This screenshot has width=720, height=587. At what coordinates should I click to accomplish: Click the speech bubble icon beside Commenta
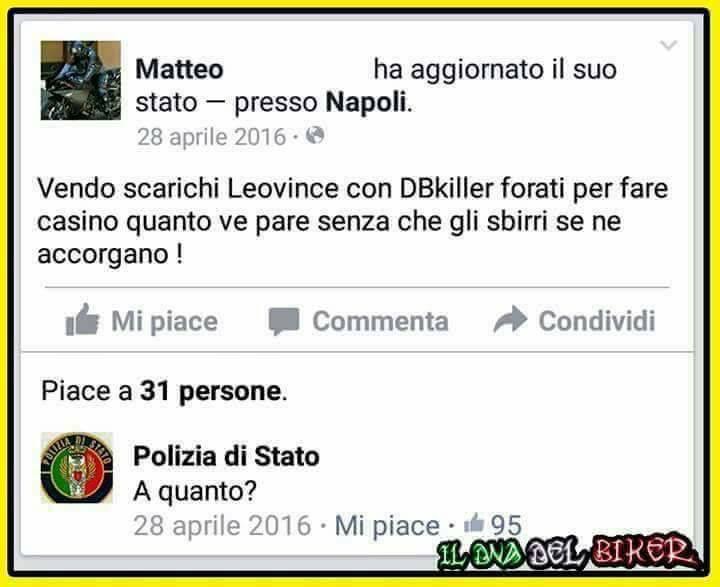pyautogui.click(x=284, y=321)
